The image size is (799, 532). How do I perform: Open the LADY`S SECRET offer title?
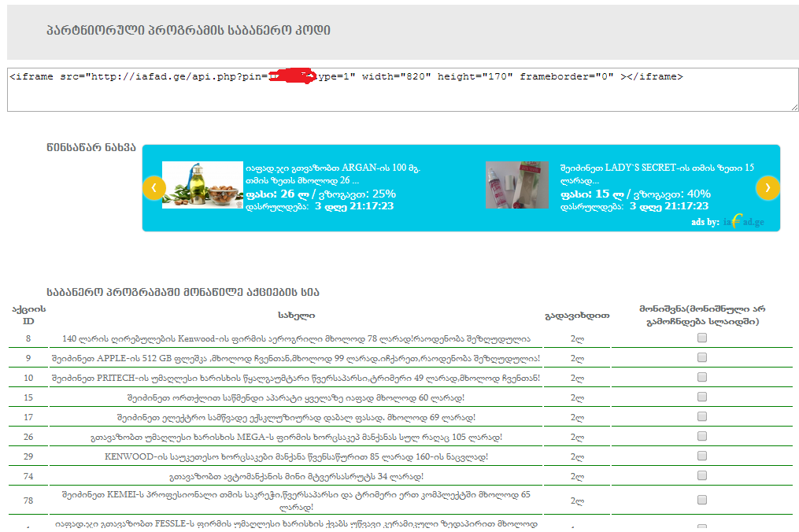click(x=657, y=174)
